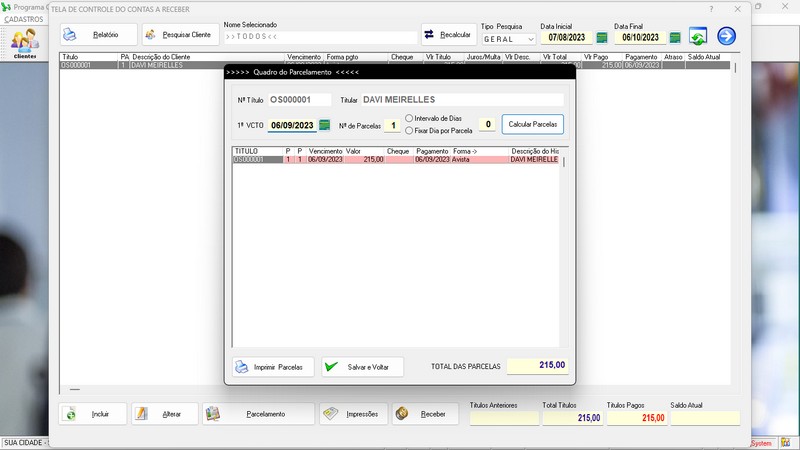The image size is (800, 450).
Task: Click the Alterar pencil icon
Action: [141, 414]
